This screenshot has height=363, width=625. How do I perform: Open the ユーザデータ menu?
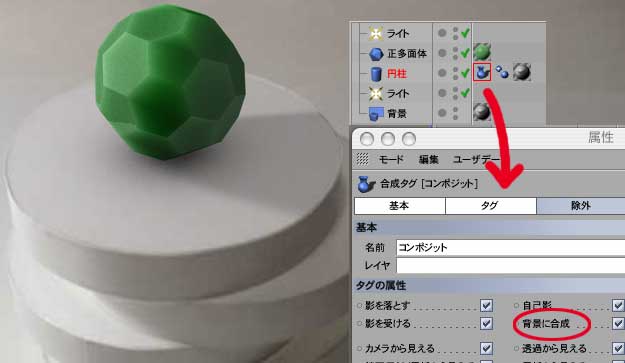coord(476,159)
